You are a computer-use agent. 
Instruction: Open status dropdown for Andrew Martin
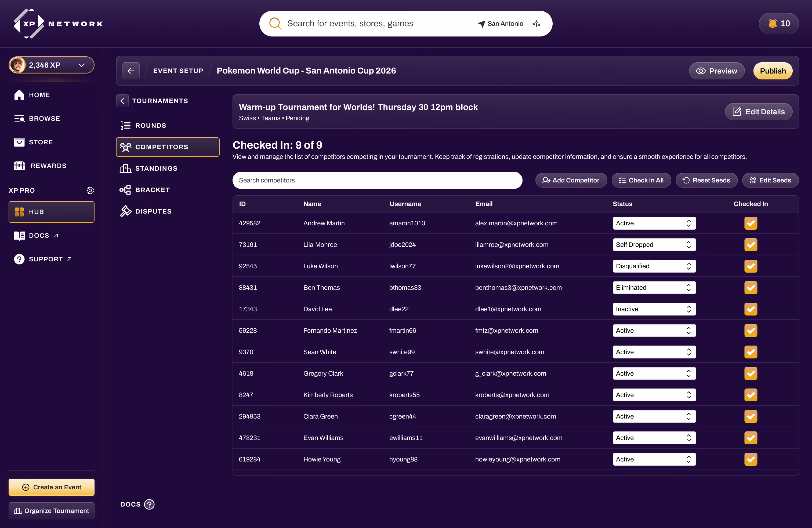(654, 223)
